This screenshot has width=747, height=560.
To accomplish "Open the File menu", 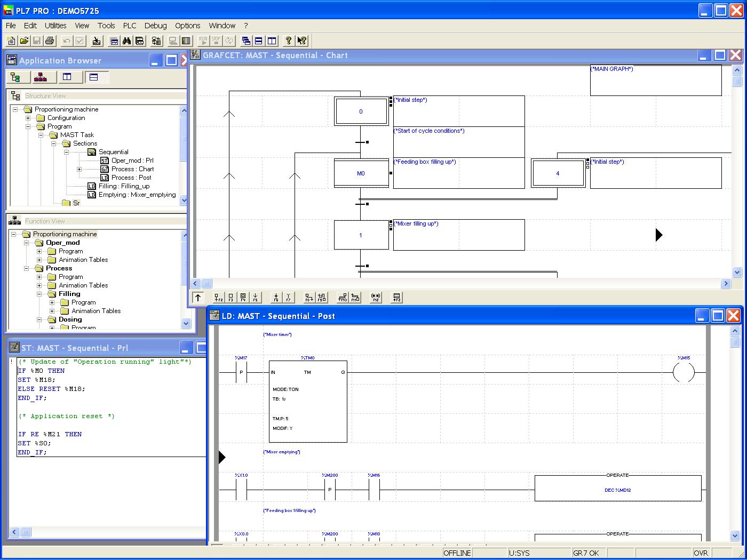I will (11, 26).
